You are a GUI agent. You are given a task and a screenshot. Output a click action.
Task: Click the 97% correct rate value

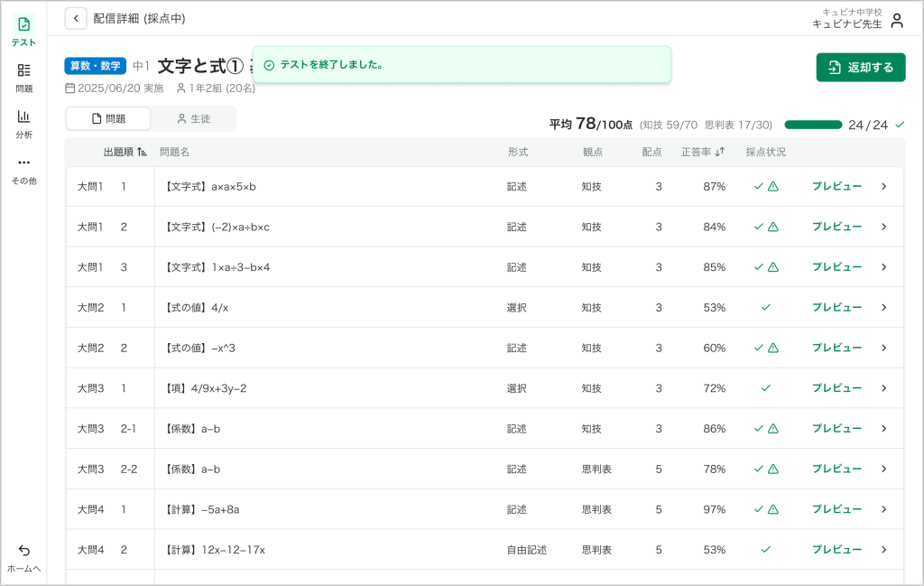click(715, 509)
